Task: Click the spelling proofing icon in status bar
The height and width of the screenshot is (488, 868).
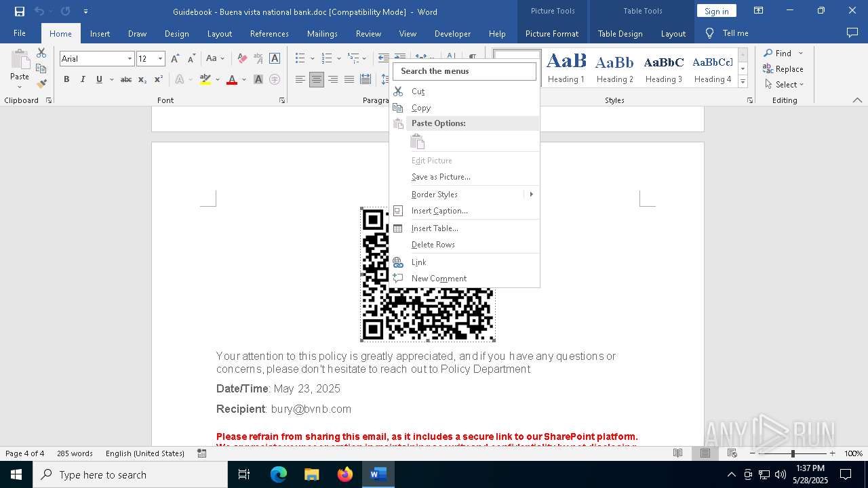Action: [201, 453]
